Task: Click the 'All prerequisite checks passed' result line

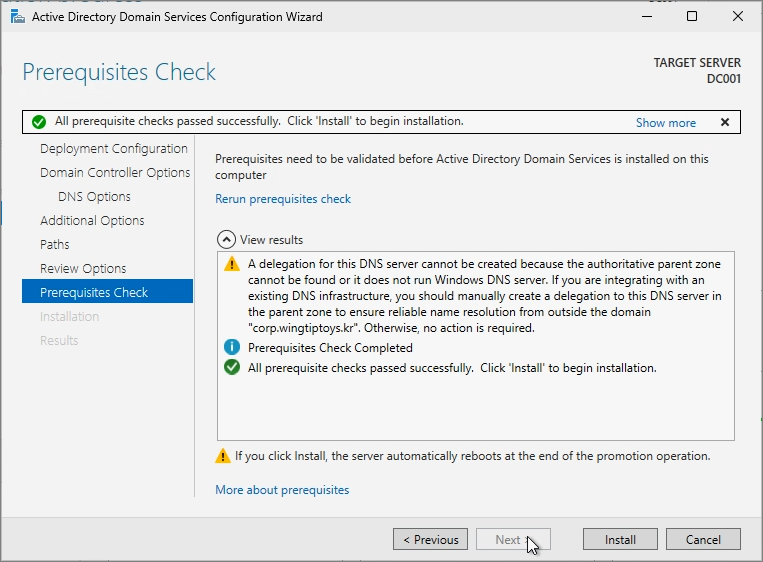Action: [452, 368]
